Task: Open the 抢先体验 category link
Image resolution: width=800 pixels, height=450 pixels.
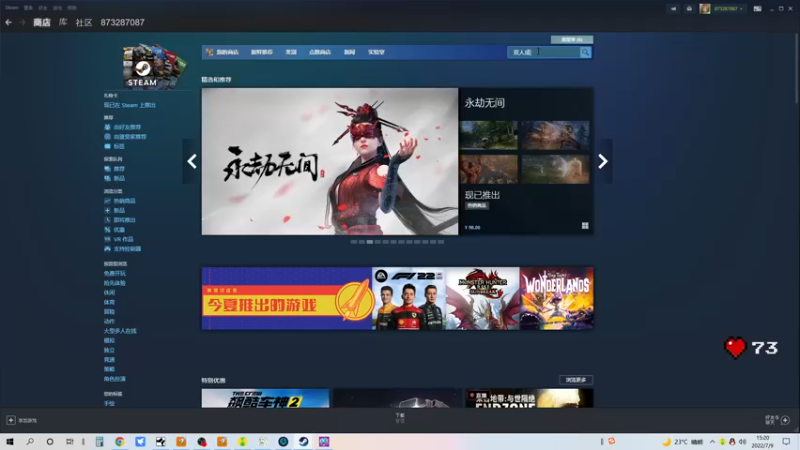Action: click(x=114, y=283)
